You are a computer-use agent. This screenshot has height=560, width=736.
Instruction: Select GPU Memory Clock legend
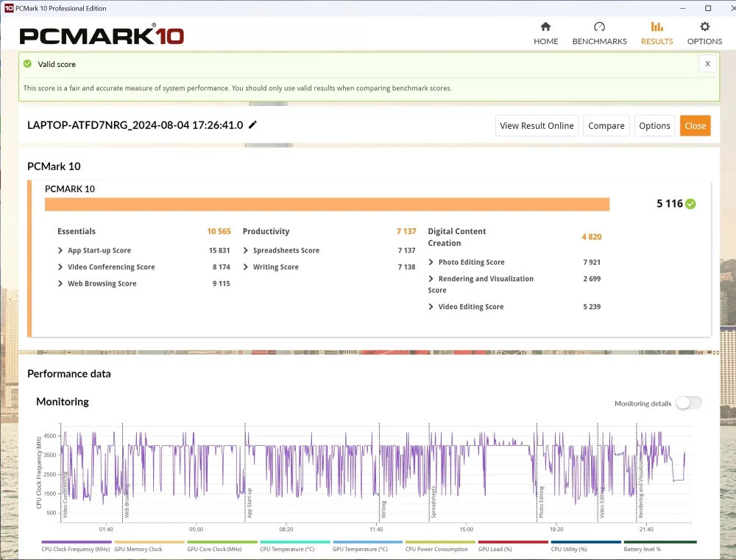pyautogui.click(x=149, y=546)
